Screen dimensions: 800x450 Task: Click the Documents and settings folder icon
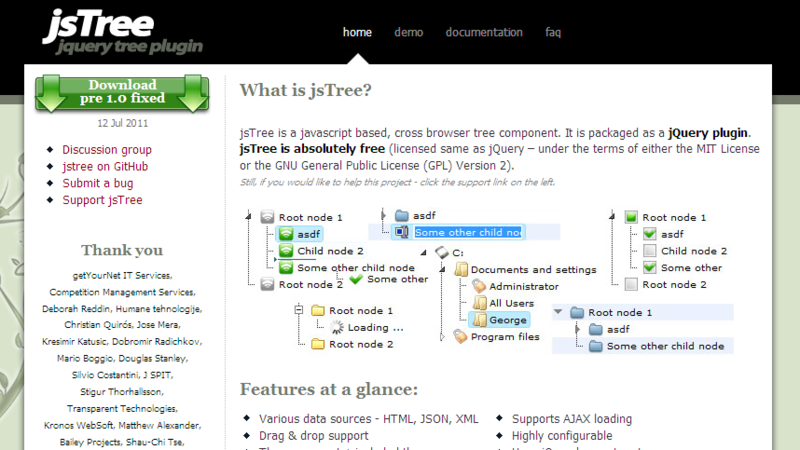click(461, 269)
